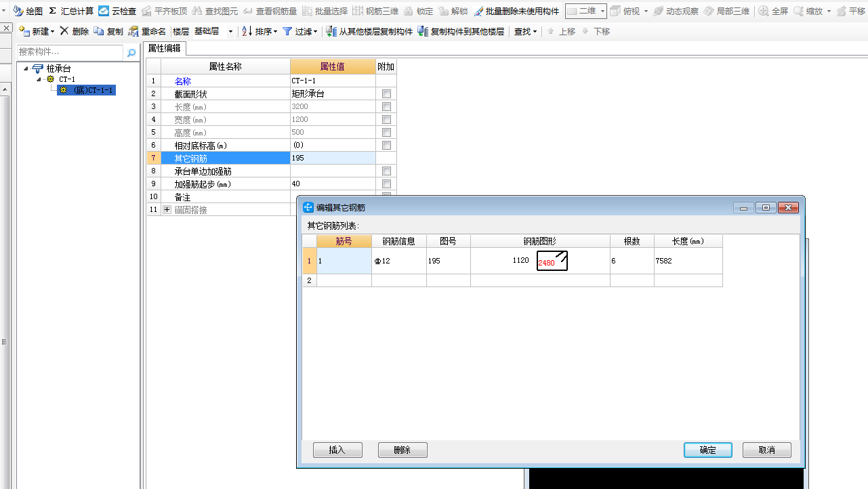Click 从其他楼层复制构件 tool
This screenshot has height=489, width=868.
pos(369,31)
